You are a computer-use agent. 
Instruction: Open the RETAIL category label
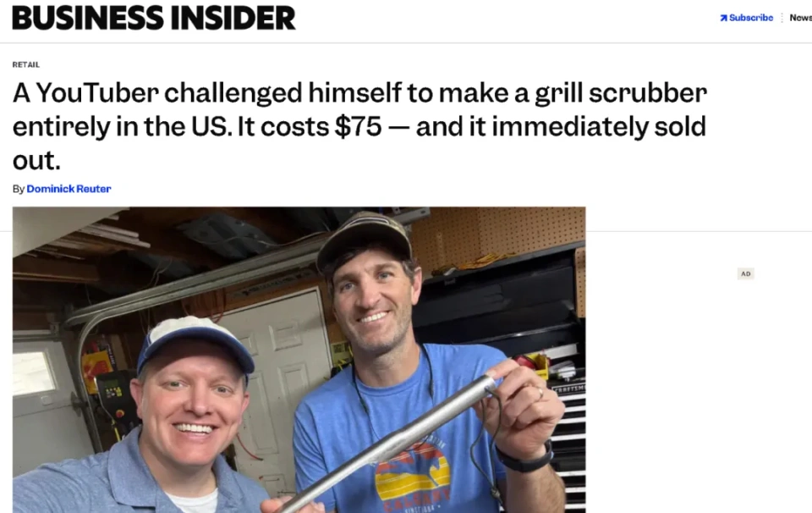(x=26, y=65)
